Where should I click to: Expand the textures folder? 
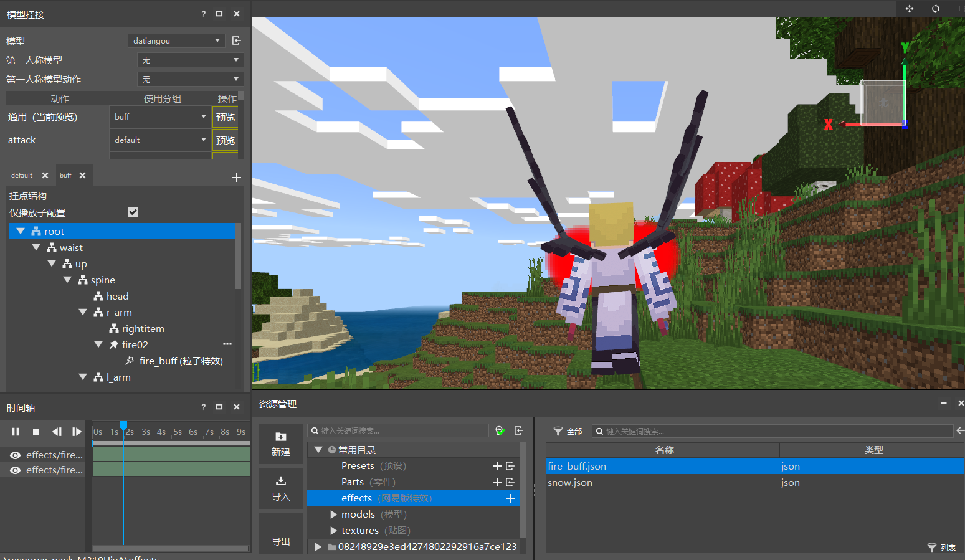coord(334,531)
